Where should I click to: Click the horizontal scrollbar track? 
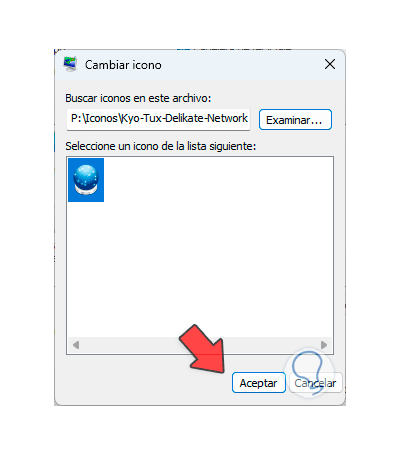coord(200,345)
